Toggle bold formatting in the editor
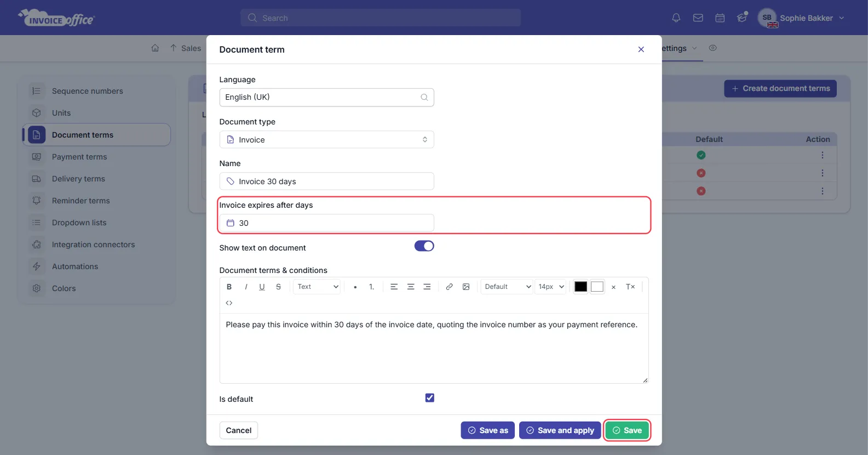This screenshot has height=455, width=868. click(229, 287)
